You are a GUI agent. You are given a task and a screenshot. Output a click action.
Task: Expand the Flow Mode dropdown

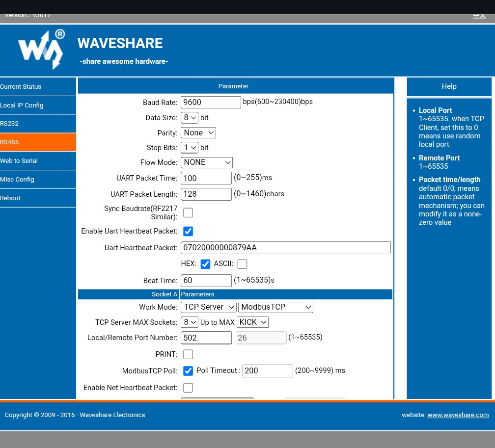point(207,162)
